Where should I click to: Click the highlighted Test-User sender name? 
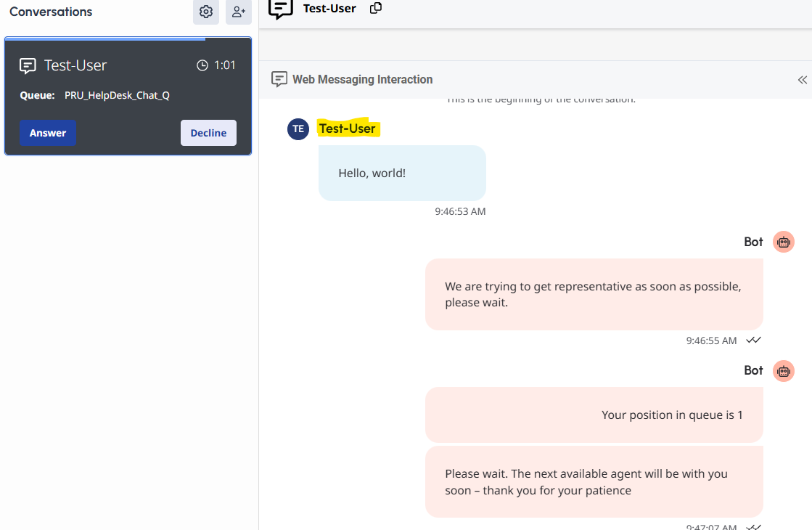(347, 129)
